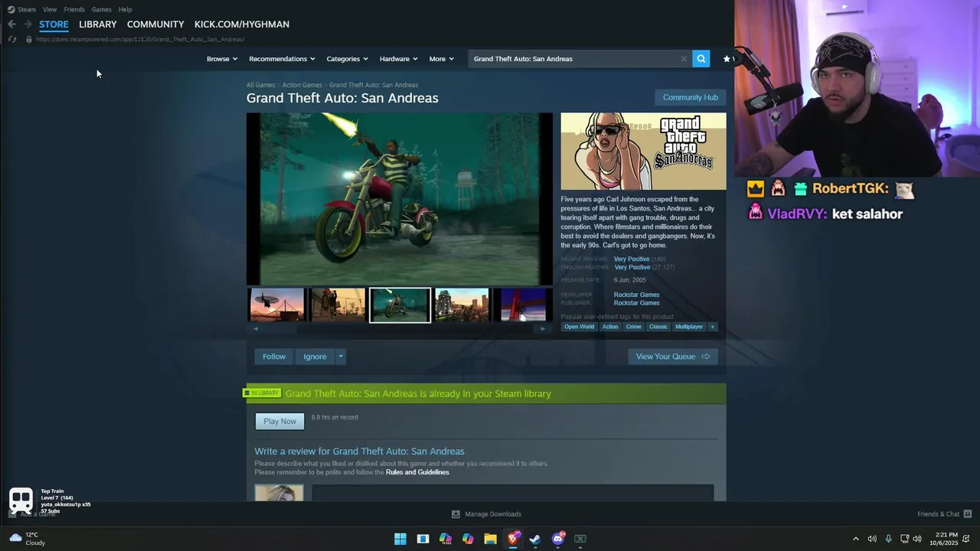Clear the search box with the X
The image size is (980, 551).
pyautogui.click(x=684, y=59)
